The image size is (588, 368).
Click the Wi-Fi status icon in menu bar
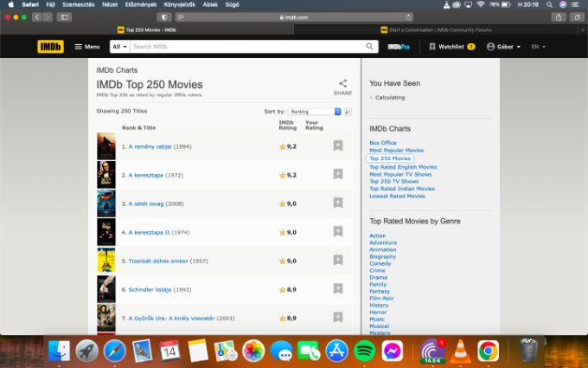[481, 4]
